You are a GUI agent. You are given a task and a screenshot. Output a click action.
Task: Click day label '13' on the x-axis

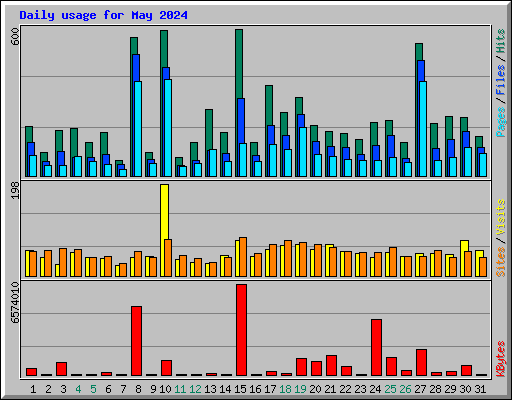point(210,389)
